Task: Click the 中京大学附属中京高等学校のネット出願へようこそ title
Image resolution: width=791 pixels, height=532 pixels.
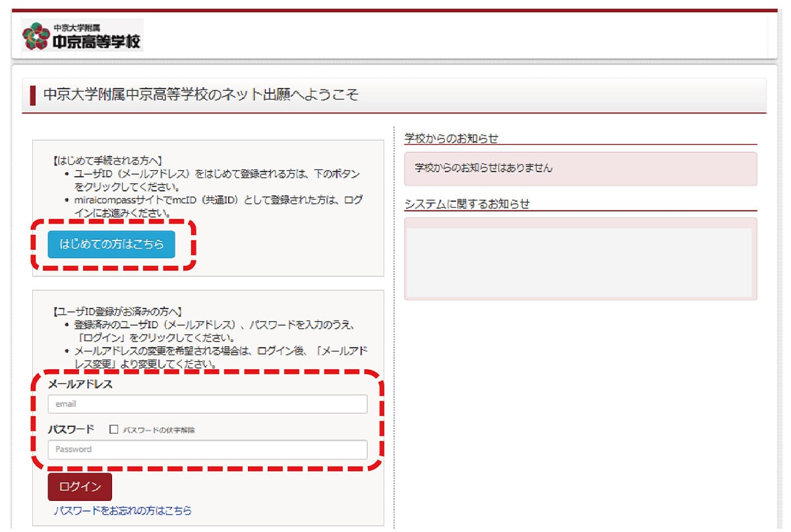Action: tap(201, 95)
